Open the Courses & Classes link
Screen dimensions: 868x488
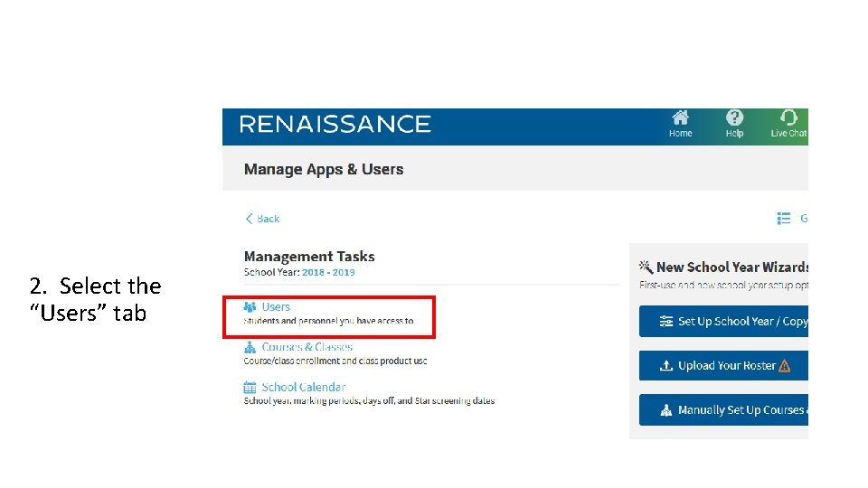pyautogui.click(x=307, y=347)
